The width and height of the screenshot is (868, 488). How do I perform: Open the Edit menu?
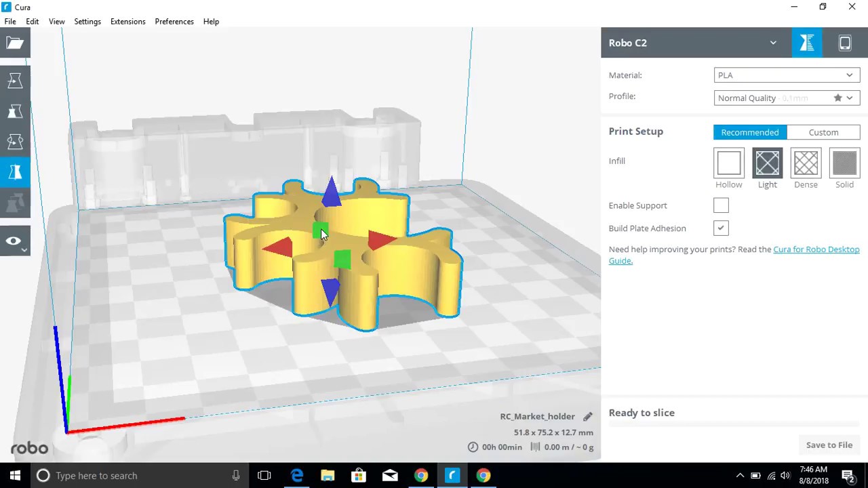coord(33,21)
